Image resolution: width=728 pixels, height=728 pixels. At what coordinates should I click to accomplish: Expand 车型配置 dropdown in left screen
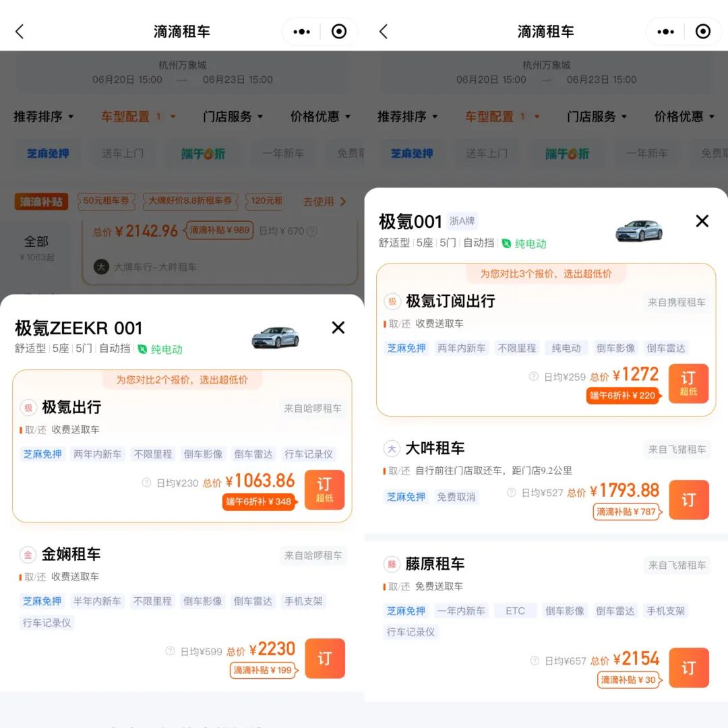138,116
